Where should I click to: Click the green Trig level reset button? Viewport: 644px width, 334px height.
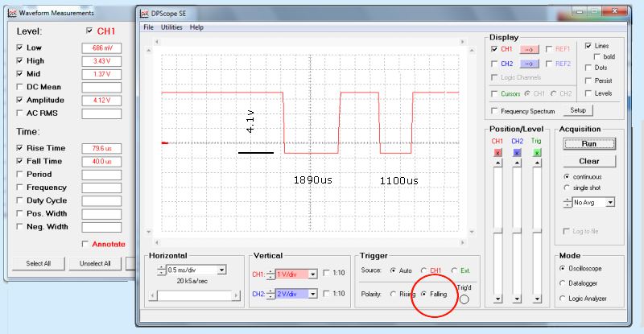tap(537, 153)
